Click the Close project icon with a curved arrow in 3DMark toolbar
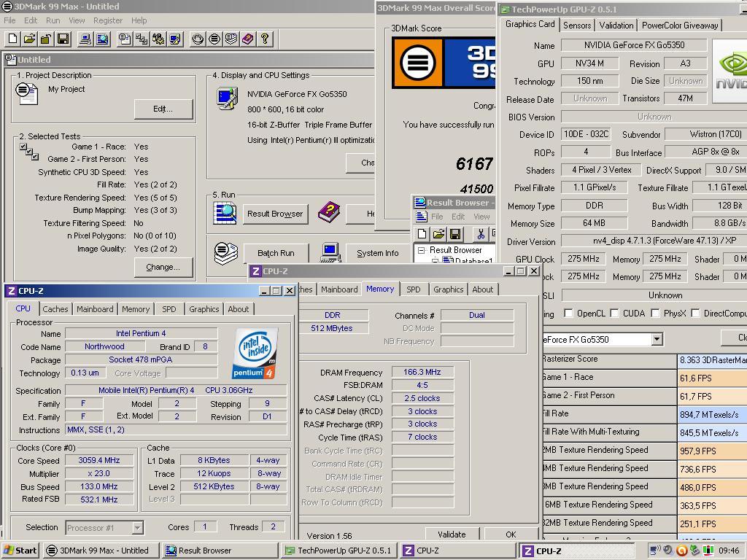The height and width of the screenshot is (560, 747). [x=46, y=39]
